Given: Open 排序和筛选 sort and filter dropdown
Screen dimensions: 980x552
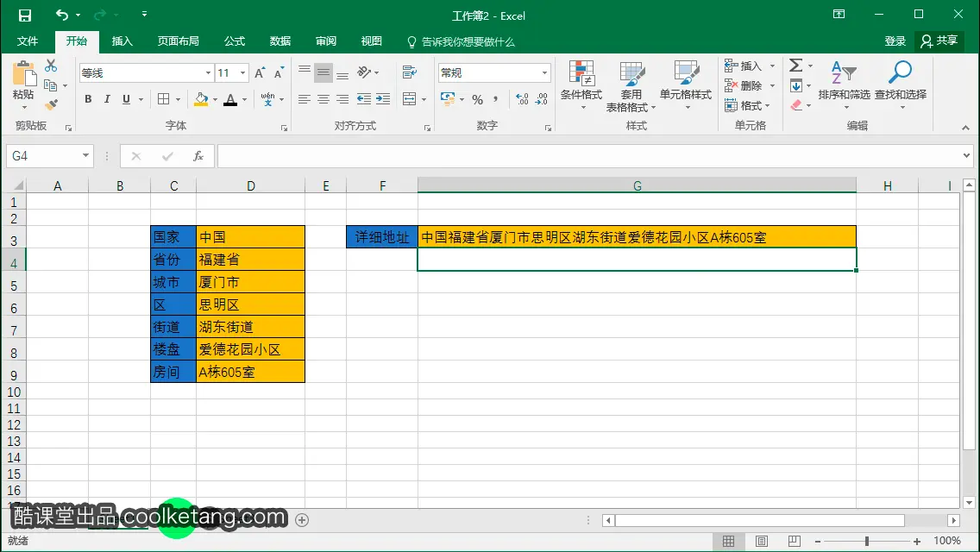Looking at the screenshot, I should tap(844, 85).
